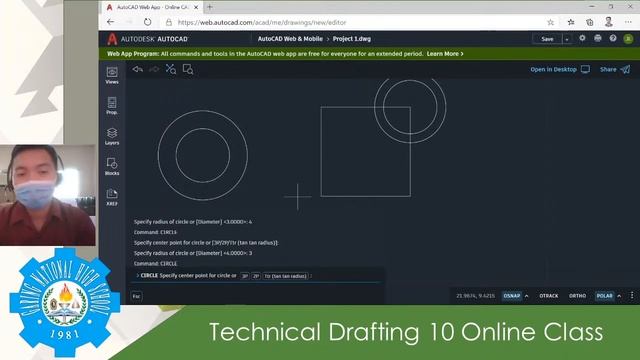Click the status bar more options dots
640x360 pixels.
click(x=632, y=296)
